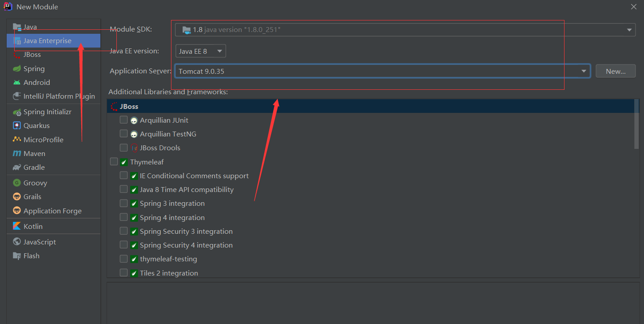Image resolution: width=644 pixels, height=324 pixels.
Task: Check the Tiles 2 integration checkbox
Action: pos(123,273)
